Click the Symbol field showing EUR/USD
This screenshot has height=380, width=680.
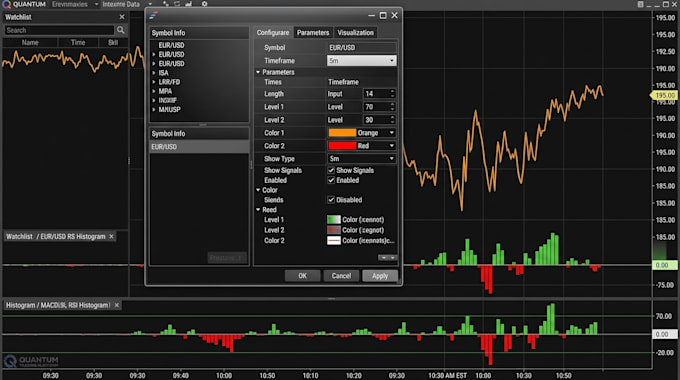(361, 48)
